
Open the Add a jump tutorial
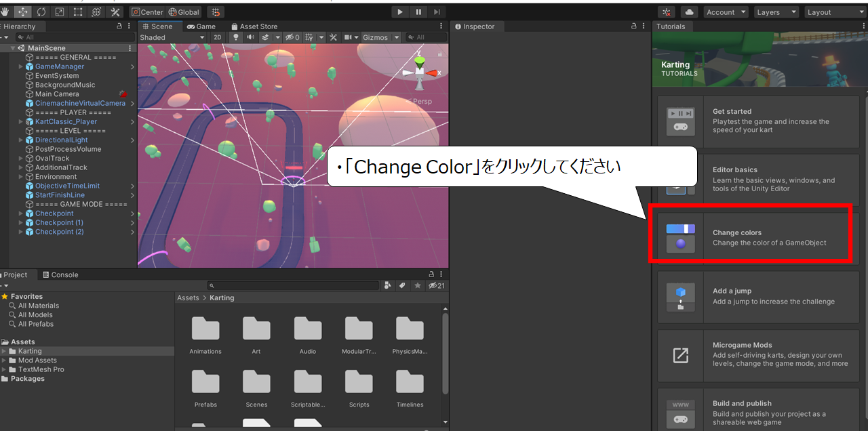click(758, 296)
